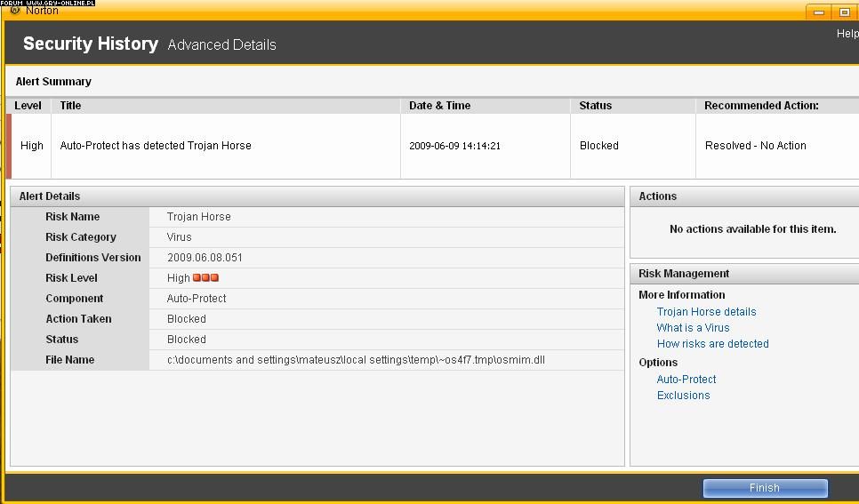Select the Auto-Protect detected Trojan Horse alert row
Image resolution: width=859 pixels, height=504 pixels.
(156, 146)
